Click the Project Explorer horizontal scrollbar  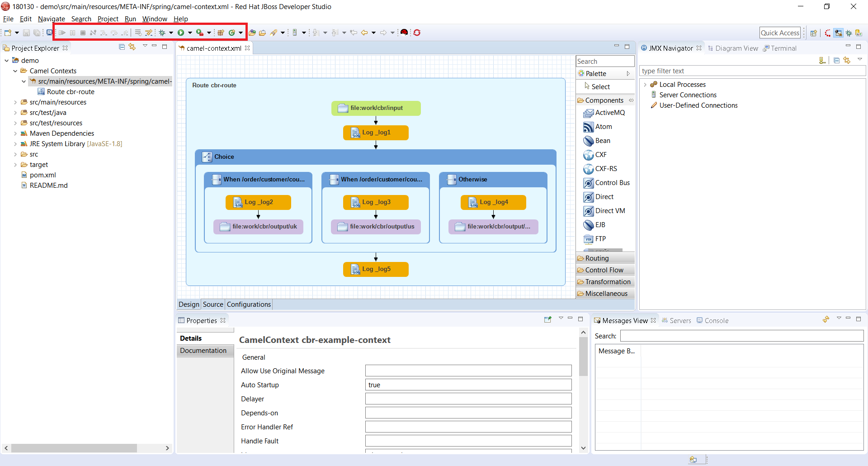point(74,448)
